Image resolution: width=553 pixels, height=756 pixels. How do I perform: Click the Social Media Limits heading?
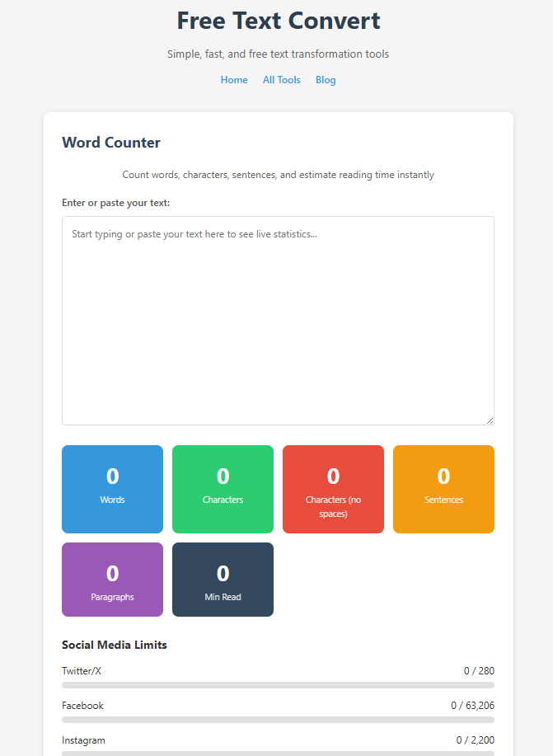(115, 645)
